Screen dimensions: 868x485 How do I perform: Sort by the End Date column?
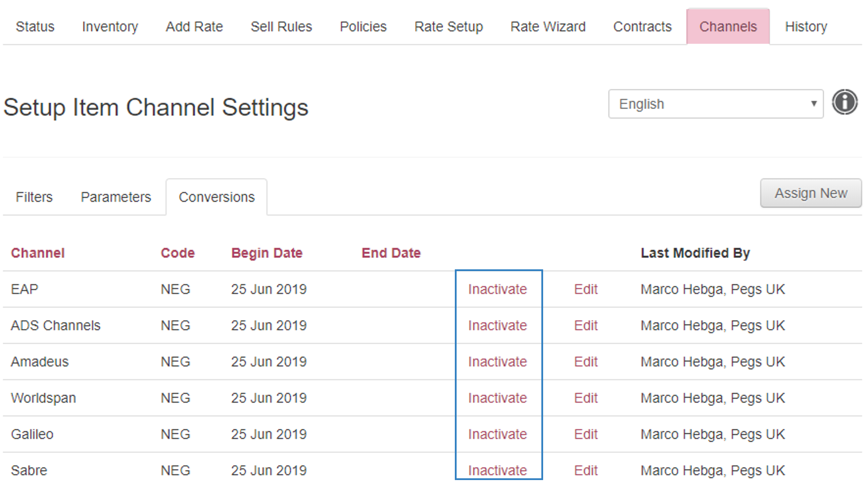pos(391,253)
